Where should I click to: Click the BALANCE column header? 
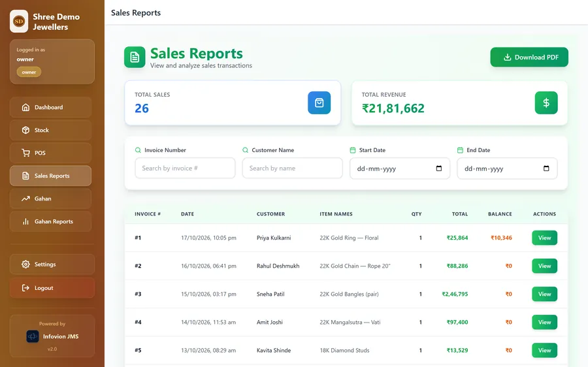(500, 214)
